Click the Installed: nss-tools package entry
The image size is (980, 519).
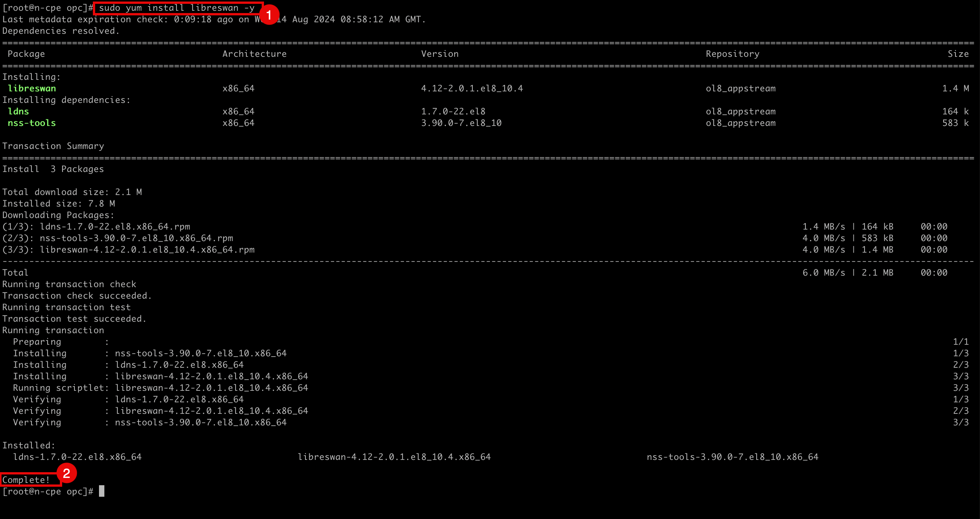tap(732, 457)
